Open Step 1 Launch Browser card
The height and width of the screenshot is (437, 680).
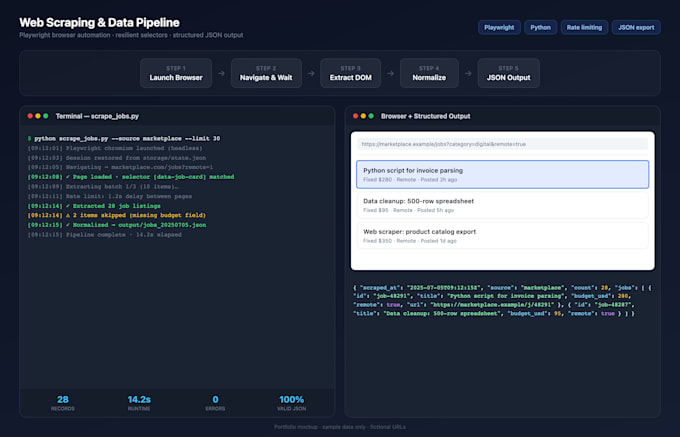pyautogui.click(x=176, y=73)
